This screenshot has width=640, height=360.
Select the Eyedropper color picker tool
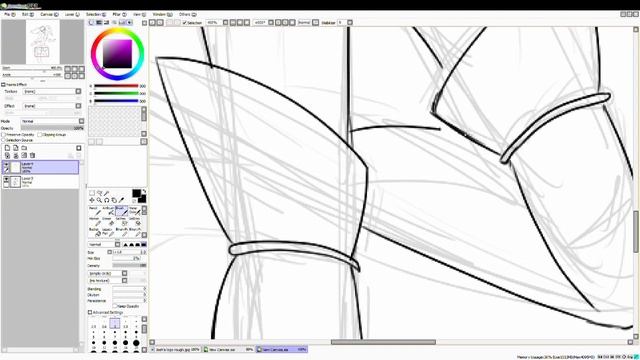[x=121, y=200]
